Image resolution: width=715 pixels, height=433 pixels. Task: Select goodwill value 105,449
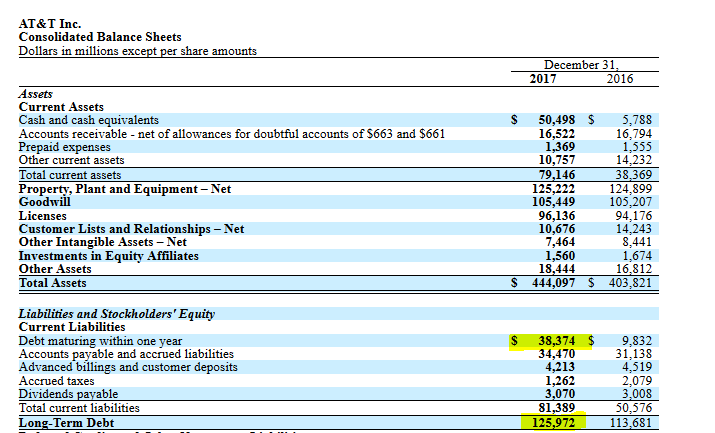(x=553, y=201)
